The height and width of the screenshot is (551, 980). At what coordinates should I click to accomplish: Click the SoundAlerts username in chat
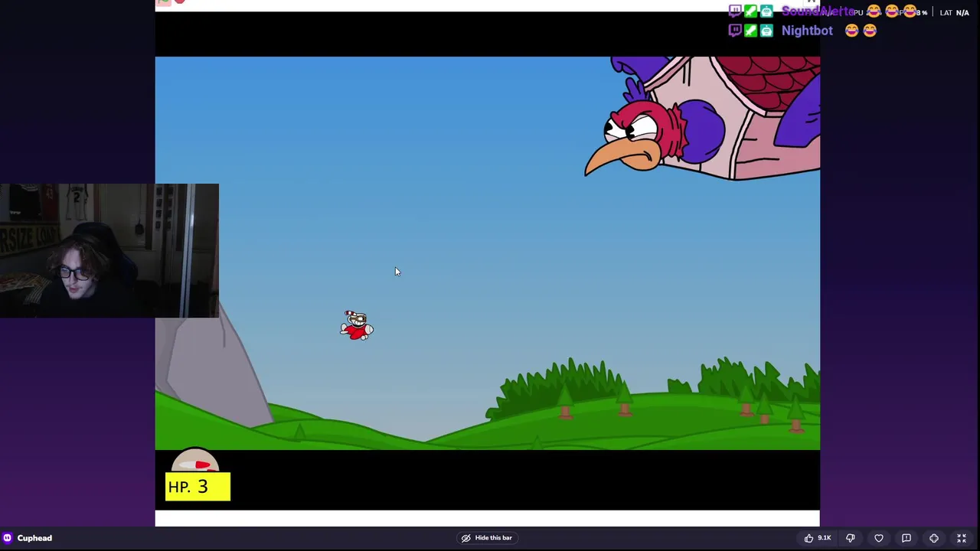click(818, 11)
